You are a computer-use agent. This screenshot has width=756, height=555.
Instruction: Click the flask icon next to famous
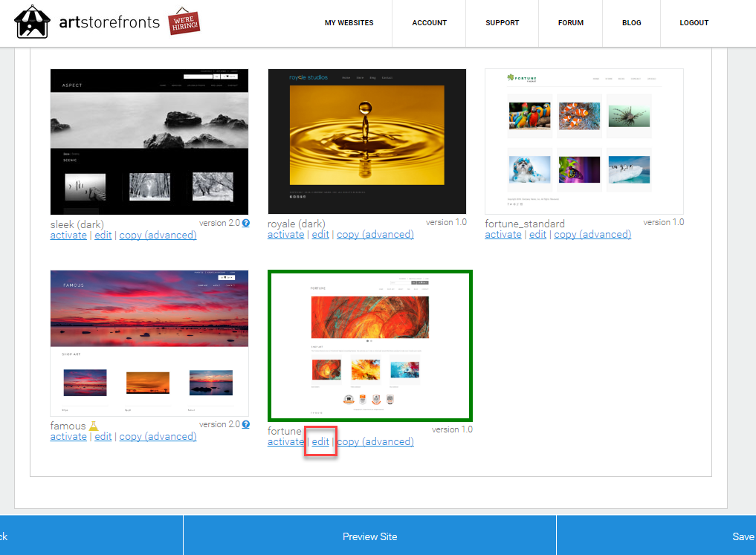point(94,426)
